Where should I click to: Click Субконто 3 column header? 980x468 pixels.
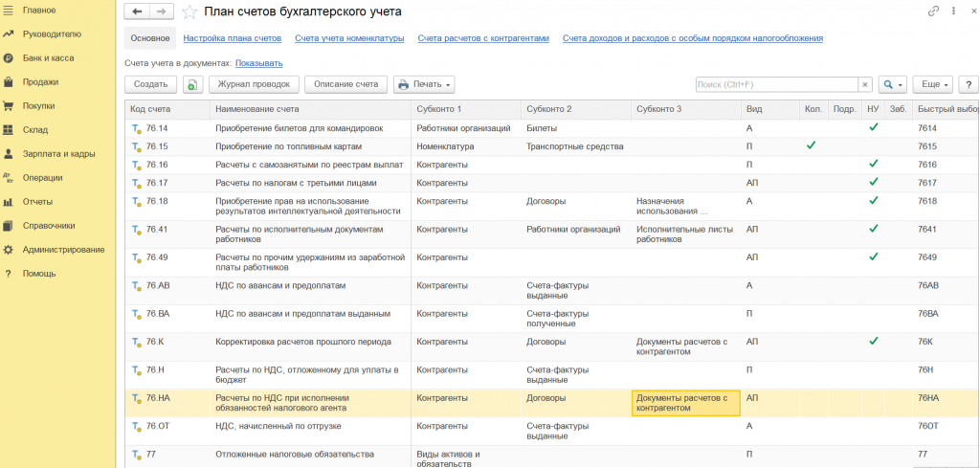(686, 109)
